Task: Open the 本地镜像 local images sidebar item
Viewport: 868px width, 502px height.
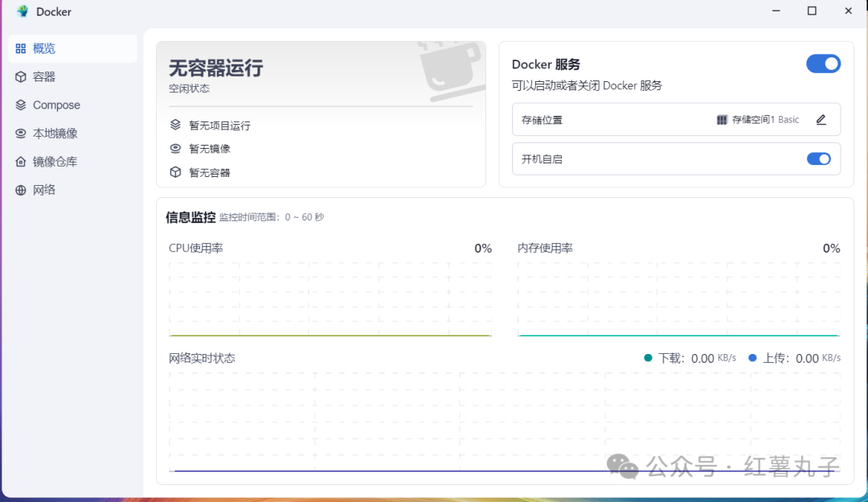Action: (72, 134)
